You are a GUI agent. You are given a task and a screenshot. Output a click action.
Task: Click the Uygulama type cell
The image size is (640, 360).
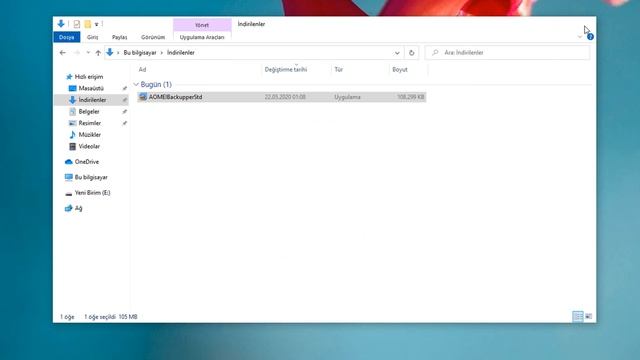347,97
